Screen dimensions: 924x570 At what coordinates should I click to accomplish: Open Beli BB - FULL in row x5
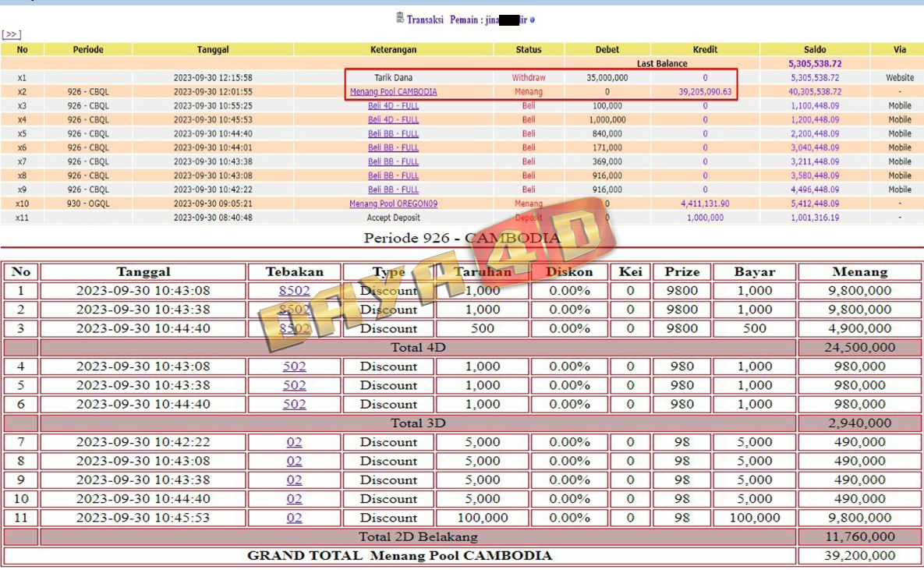(393, 134)
